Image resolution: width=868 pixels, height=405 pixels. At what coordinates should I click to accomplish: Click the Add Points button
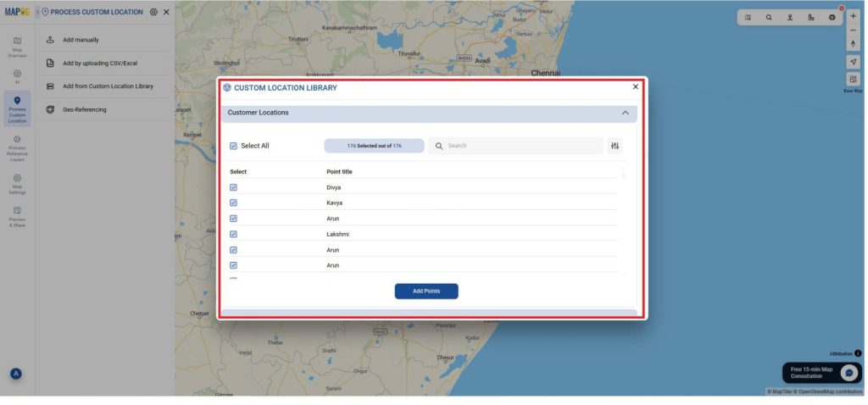click(426, 291)
